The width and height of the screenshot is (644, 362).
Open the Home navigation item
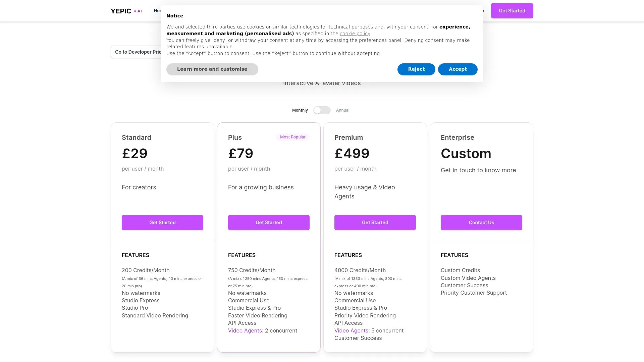(x=158, y=10)
